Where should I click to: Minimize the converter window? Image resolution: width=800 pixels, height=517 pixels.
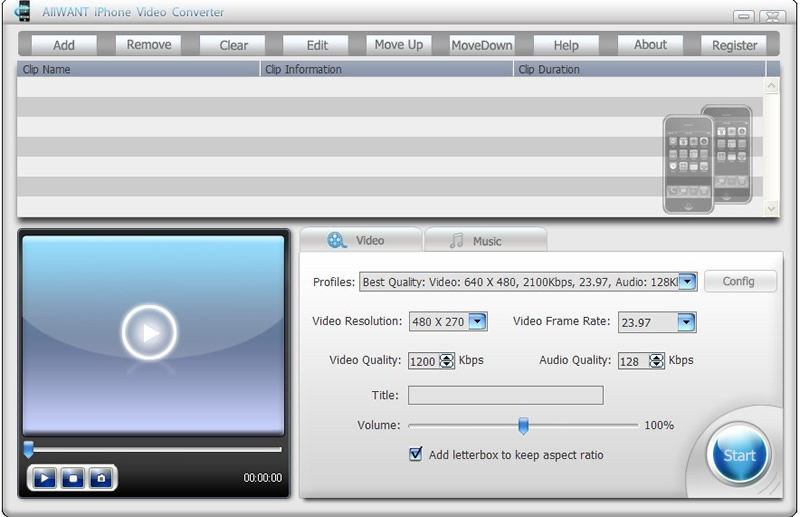[744, 16]
